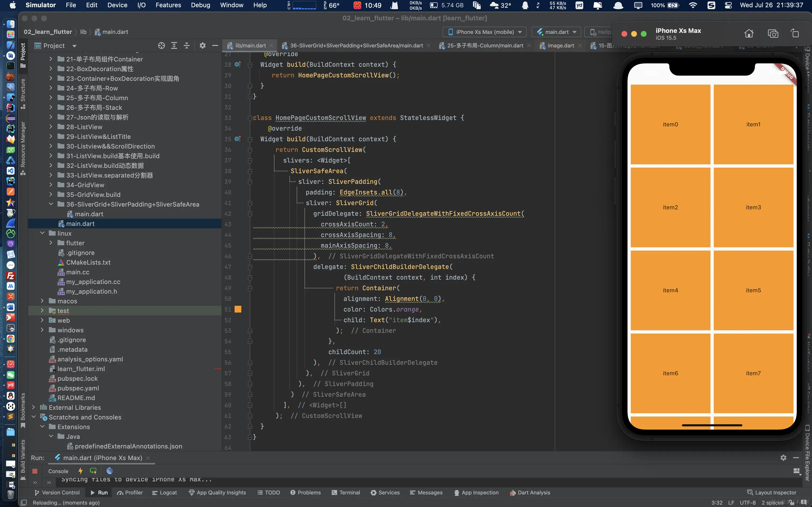Viewport: 812px width, 507px height.
Task: Click UTF-8 encoding in status bar
Action: (748, 503)
